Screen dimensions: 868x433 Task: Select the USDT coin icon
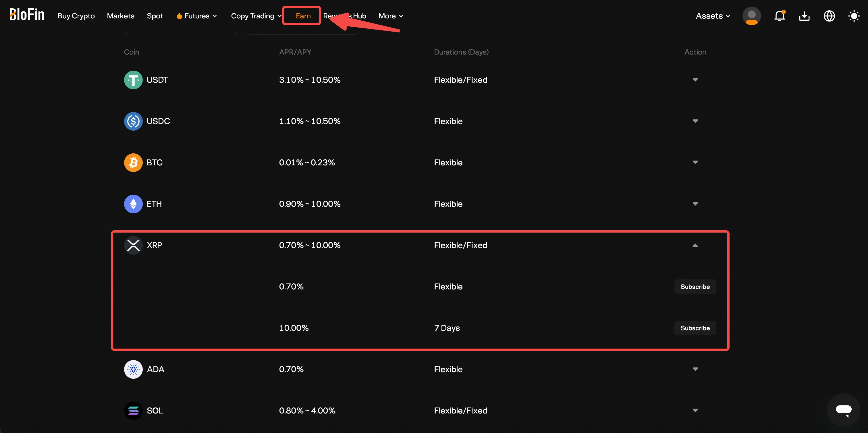pos(133,80)
